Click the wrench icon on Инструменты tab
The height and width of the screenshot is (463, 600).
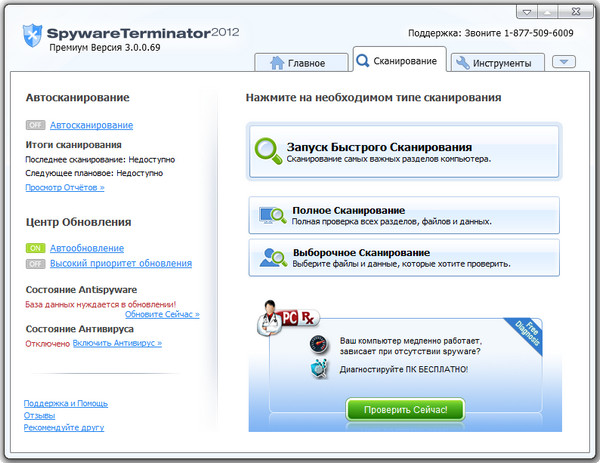[x=463, y=63]
